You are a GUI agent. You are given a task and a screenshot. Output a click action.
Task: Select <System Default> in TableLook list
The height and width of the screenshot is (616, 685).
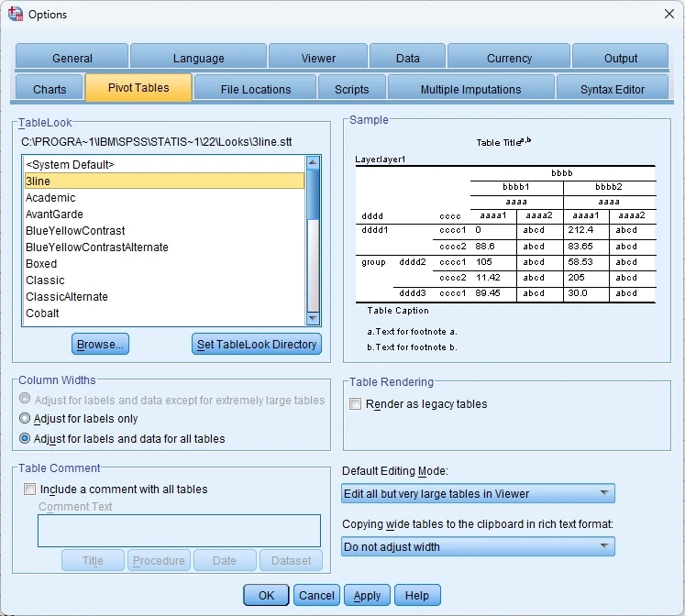(165, 165)
